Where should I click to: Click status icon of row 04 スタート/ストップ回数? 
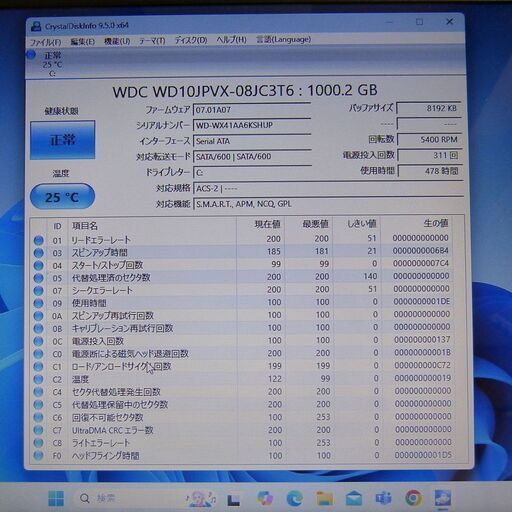pos(39,266)
